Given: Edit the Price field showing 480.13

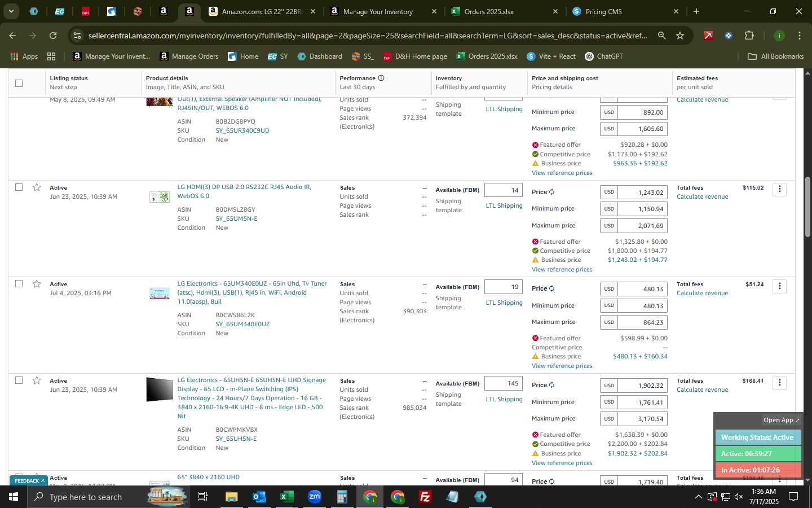Looking at the screenshot, I should 642,289.
